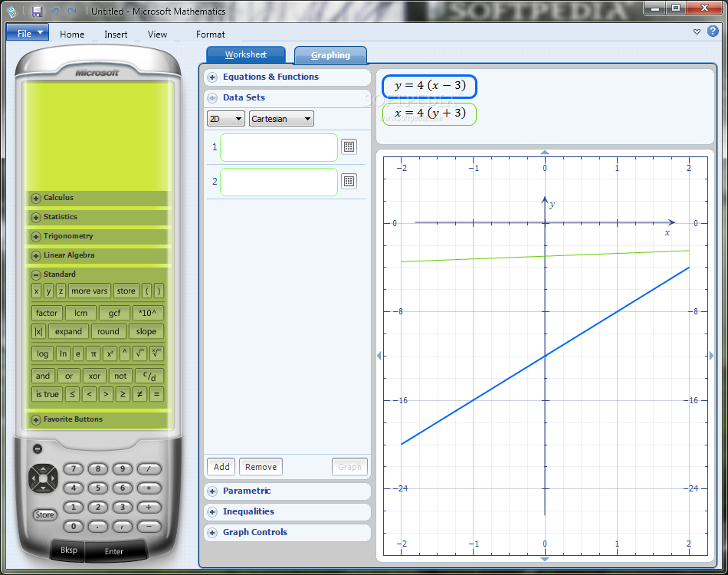Click the factor button

coord(47,313)
